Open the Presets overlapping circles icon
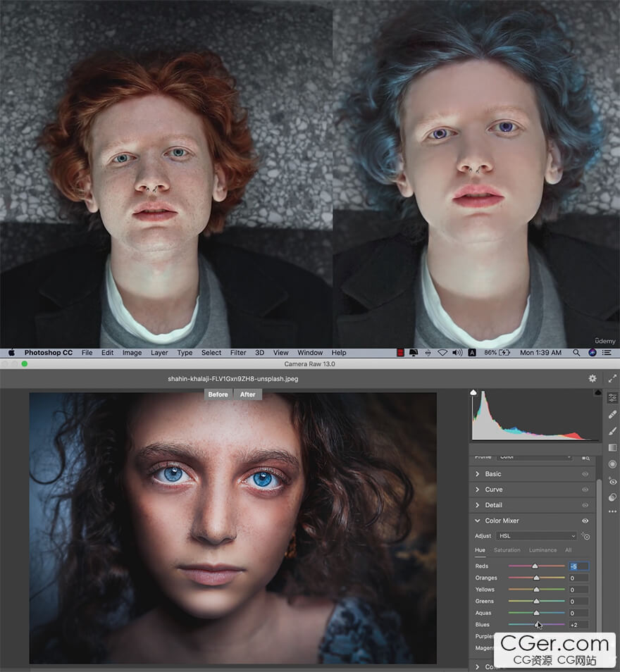This screenshot has height=672, width=620. point(612,497)
